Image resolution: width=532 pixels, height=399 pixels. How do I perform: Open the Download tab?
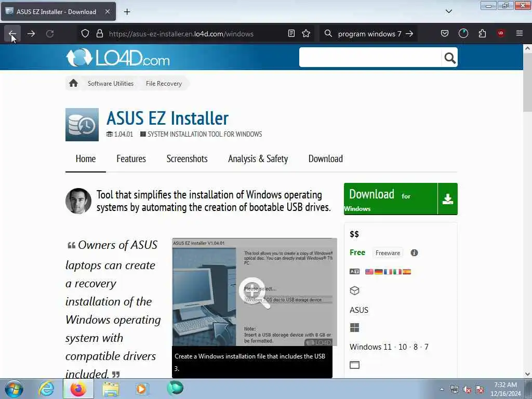(325, 159)
